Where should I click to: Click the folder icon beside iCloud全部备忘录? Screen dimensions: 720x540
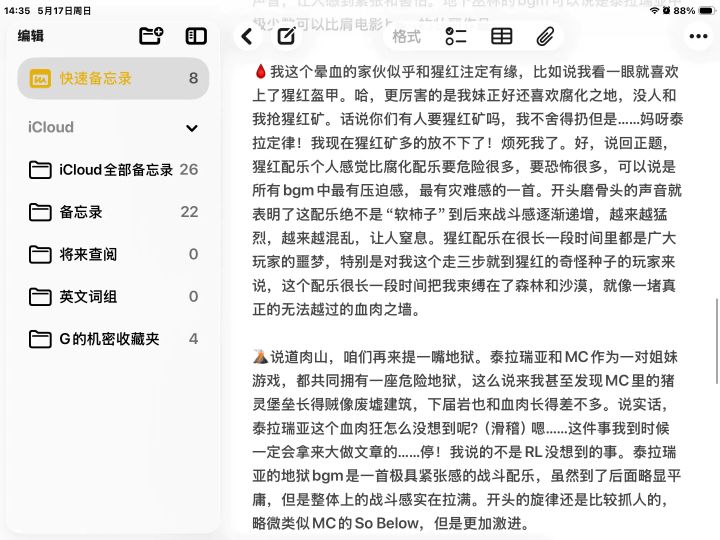40,170
